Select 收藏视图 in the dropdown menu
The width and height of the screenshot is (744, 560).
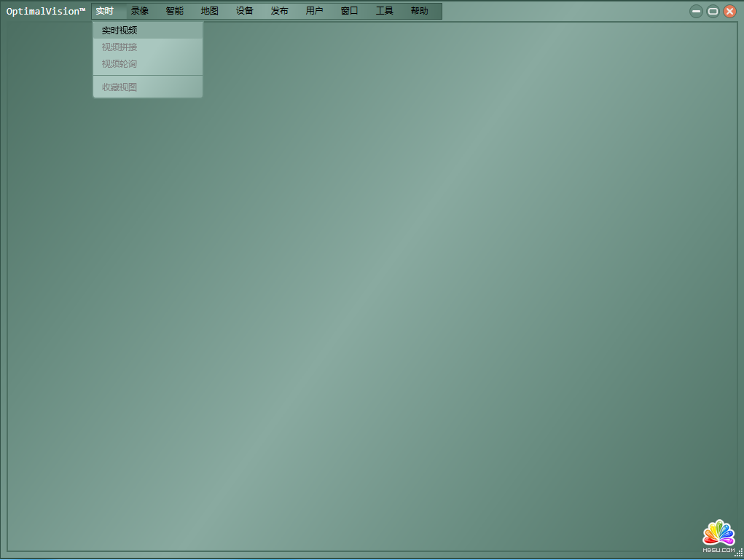coord(120,87)
